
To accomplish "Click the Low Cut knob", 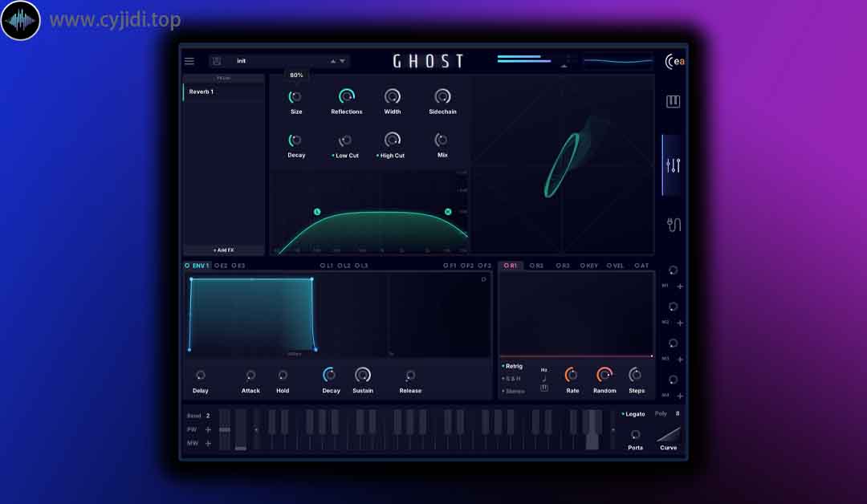I will [345, 140].
